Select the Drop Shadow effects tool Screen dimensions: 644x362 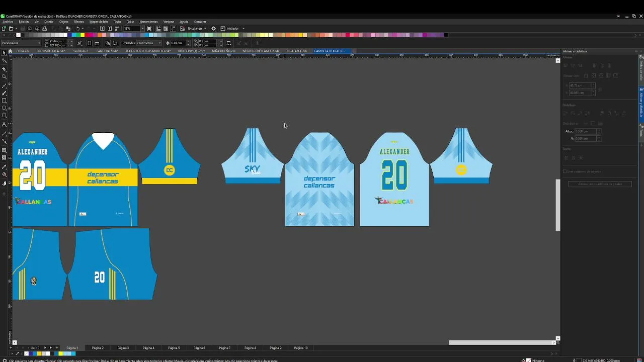point(5,150)
